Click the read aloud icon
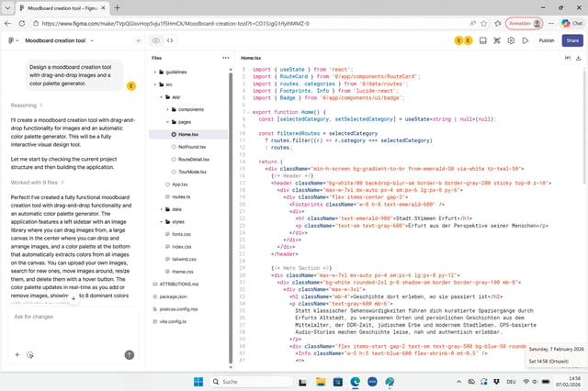Screen dimensions: 588x391 [x=472, y=23]
